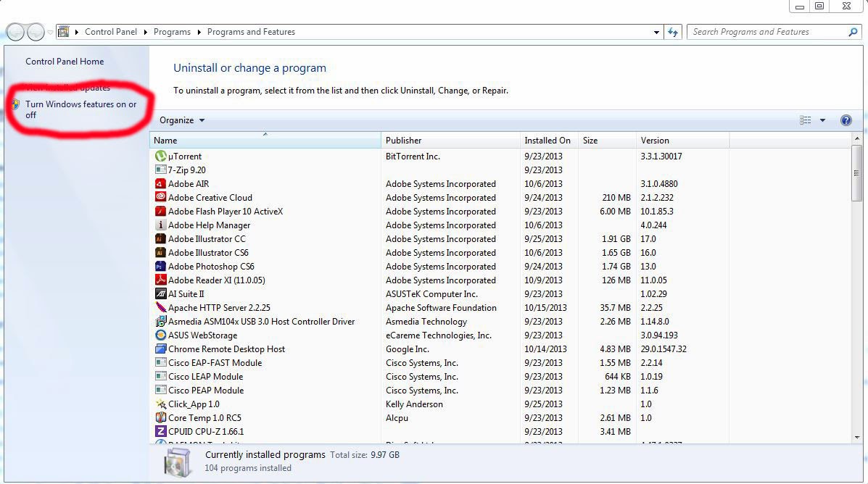This screenshot has width=868, height=484.
Task: Click eCareme Technologies, Inc. publisher cell
Action: tap(439, 335)
